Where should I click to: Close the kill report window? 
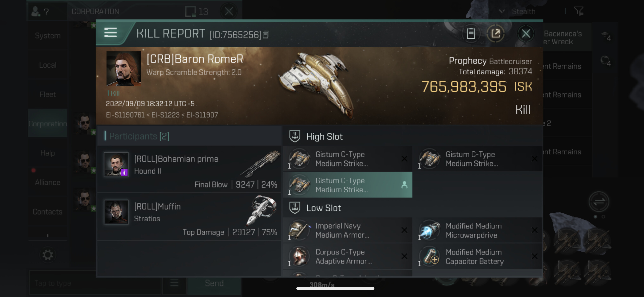pyautogui.click(x=526, y=33)
